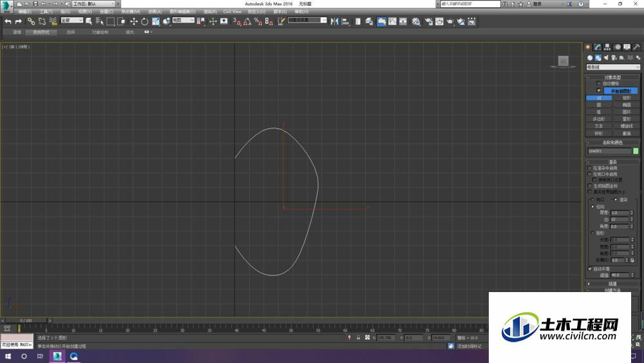Open the Select by Name list
644x363 pixels.
click(99, 21)
